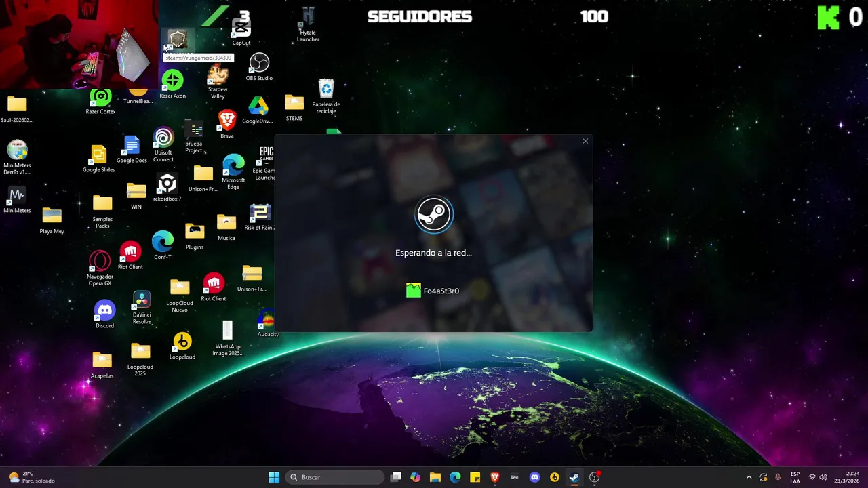The height and width of the screenshot is (488, 868).
Task: Select the MiniMeters Demo installer icon
Action: (17, 157)
